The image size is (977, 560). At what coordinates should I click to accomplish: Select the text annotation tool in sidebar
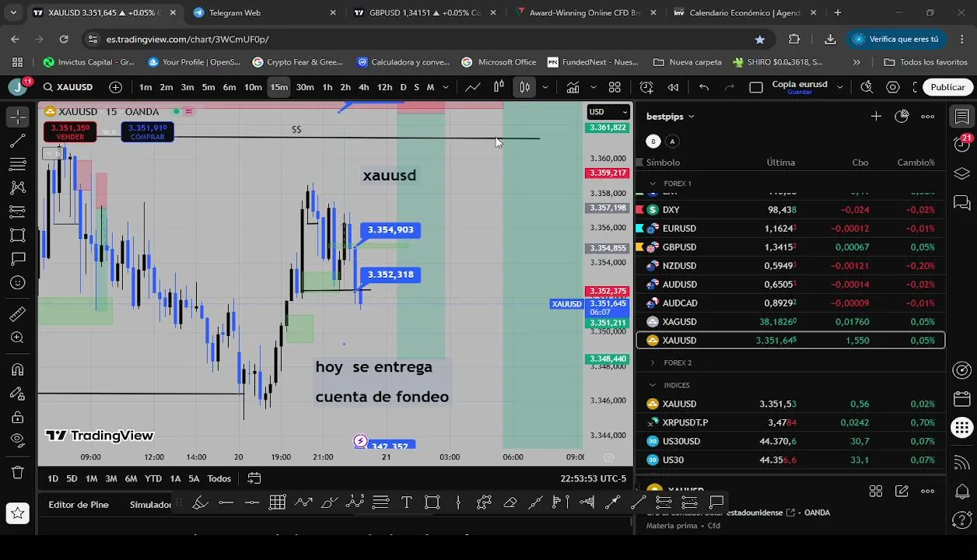(17, 258)
